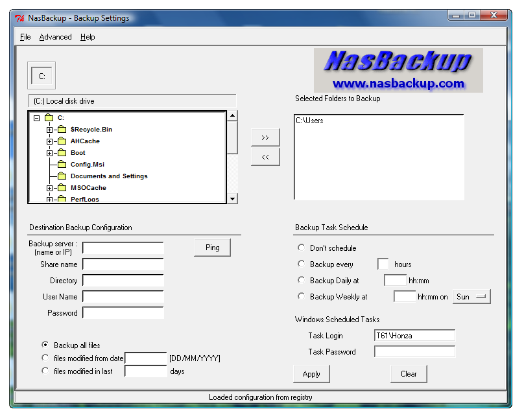Select the Backup all files option

coord(45,345)
